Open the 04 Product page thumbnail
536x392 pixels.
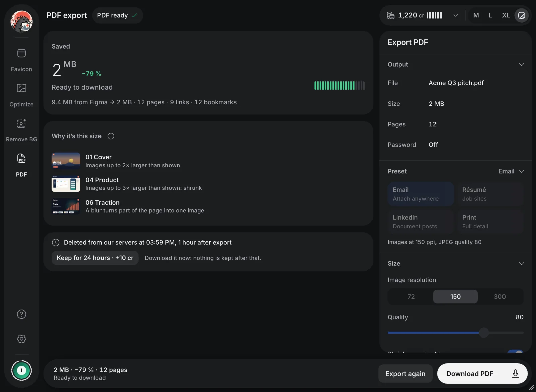tap(66, 184)
